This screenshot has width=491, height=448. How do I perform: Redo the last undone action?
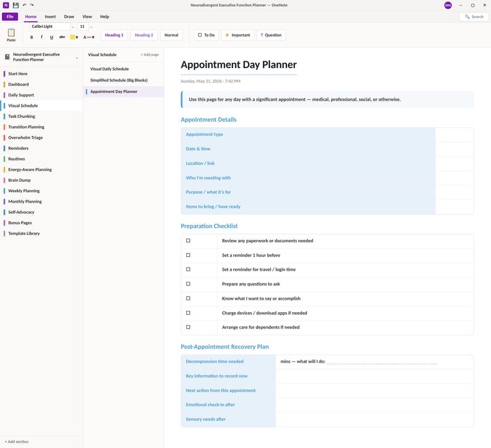point(32,5)
